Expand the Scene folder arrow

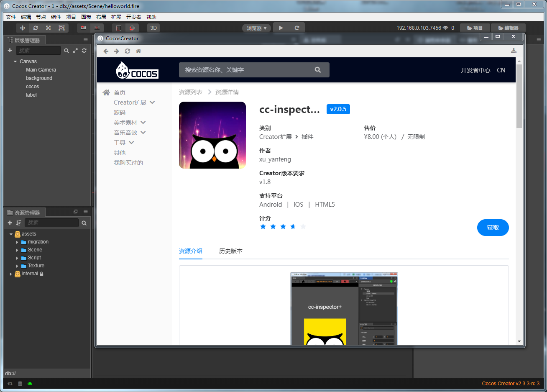point(17,250)
